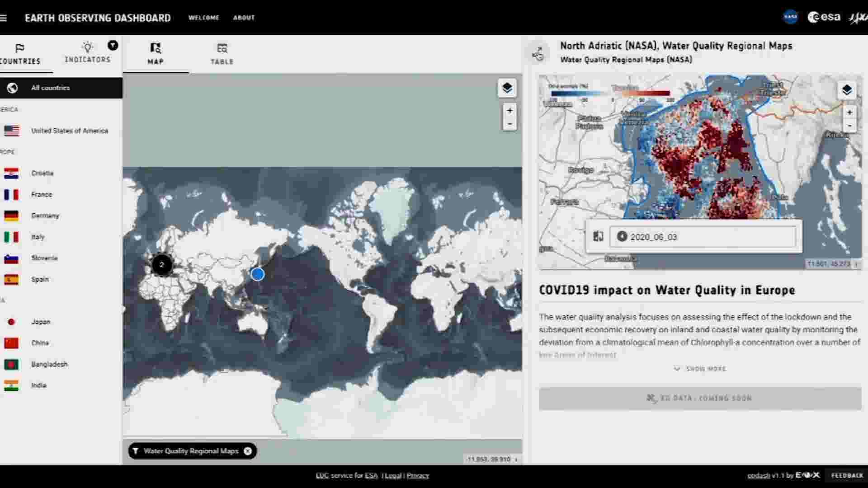Click the share icon beside indicator title
Image resolution: width=868 pixels, height=488 pixels.
538,54
